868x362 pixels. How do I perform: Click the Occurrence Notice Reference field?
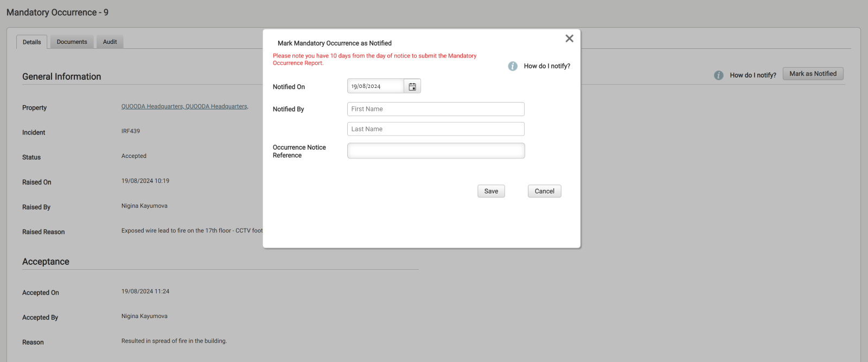(436, 151)
